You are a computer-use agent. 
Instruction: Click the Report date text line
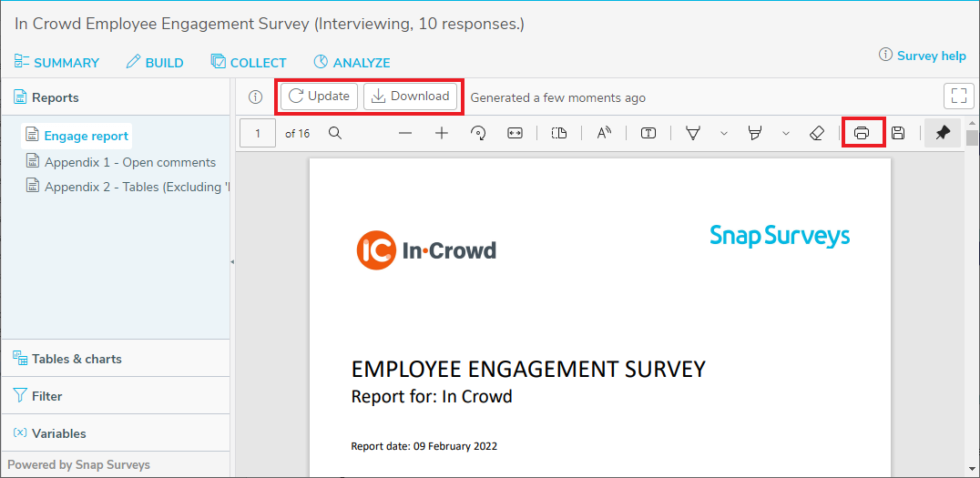(x=424, y=446)
